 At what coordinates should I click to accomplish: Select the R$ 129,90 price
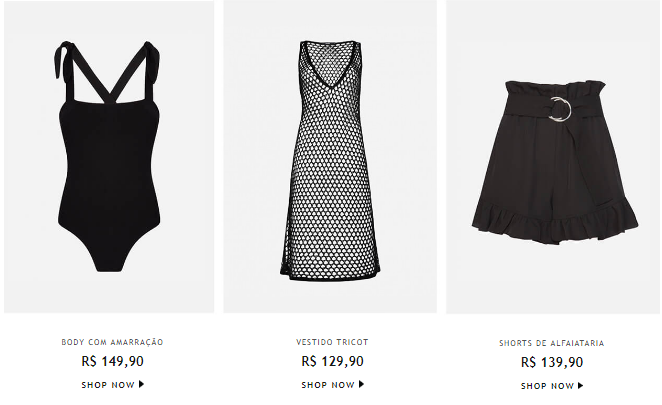(332, 362)
